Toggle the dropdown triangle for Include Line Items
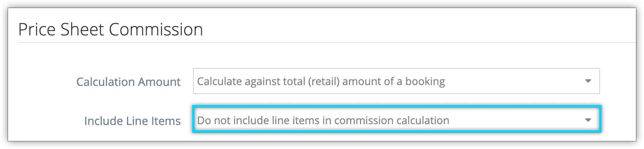This screenshot has height=149, width=644. (588, 120)
